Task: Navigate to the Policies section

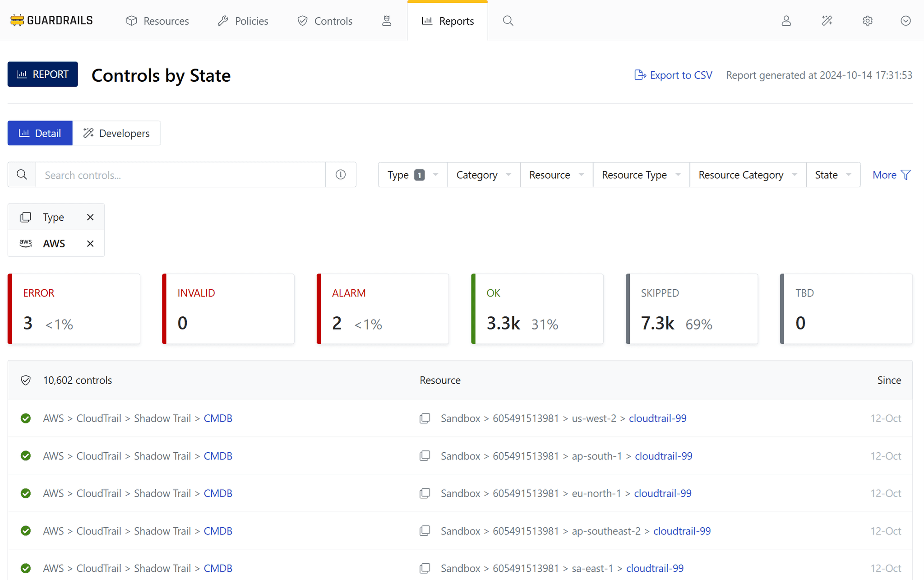Action: coord(242,21)
